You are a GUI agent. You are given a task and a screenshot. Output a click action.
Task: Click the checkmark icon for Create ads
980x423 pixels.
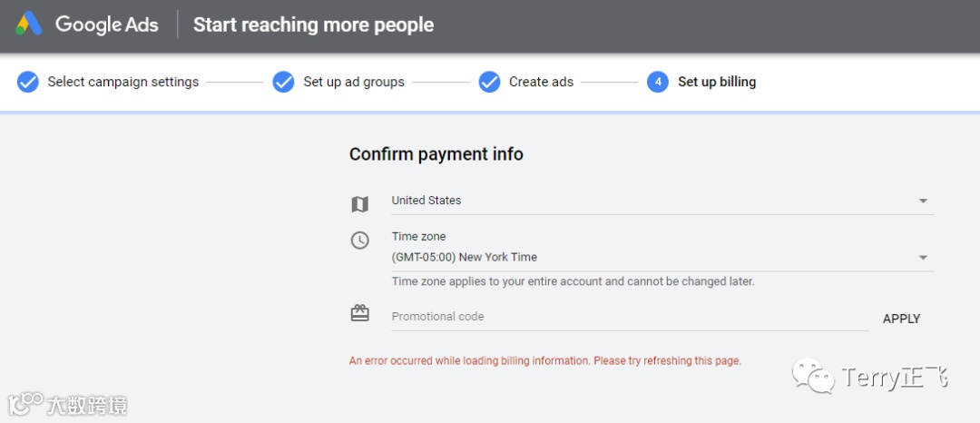489,82
